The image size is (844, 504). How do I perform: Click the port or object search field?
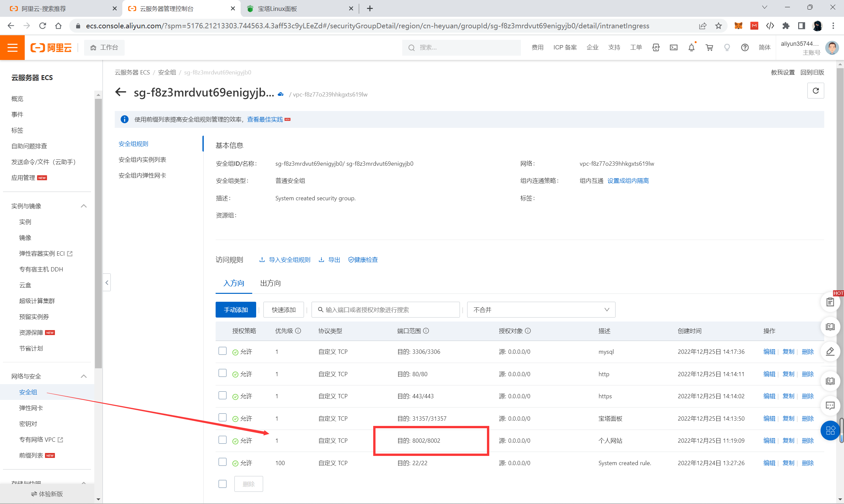click(385, 310)
